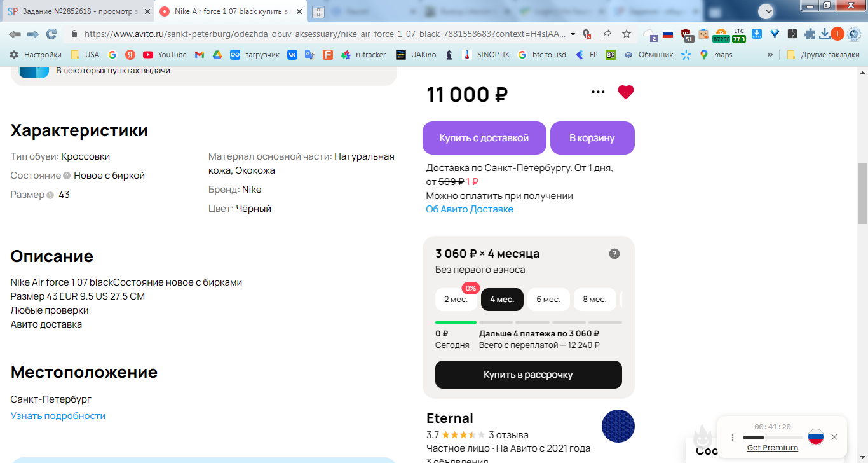
Task: Open the three-dots more actions menu
Action: (x=598, y=92)
